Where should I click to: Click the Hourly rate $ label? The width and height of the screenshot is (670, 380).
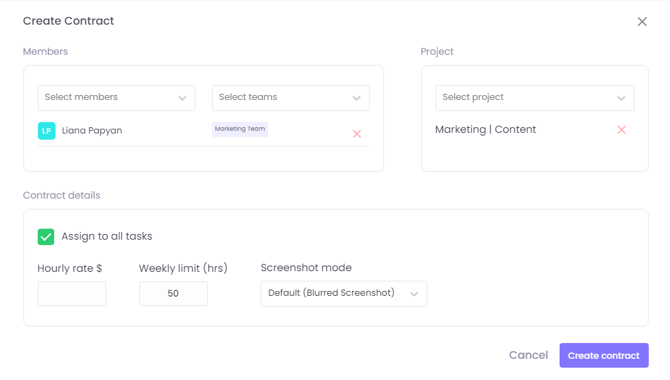click(70, 268)
